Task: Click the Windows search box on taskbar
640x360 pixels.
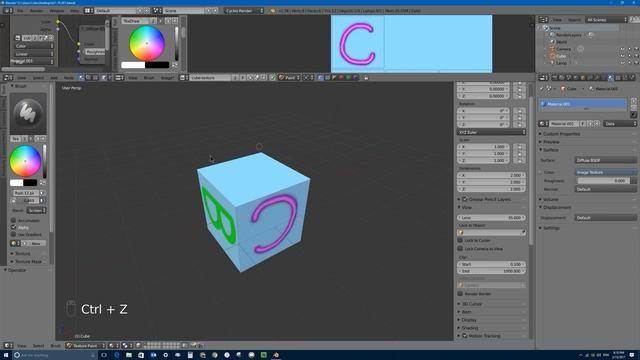Action: click(54, 355)
